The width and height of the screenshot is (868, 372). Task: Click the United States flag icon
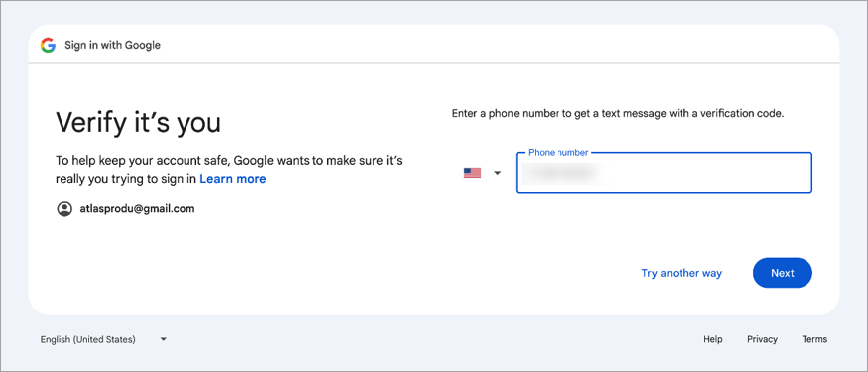472,173
